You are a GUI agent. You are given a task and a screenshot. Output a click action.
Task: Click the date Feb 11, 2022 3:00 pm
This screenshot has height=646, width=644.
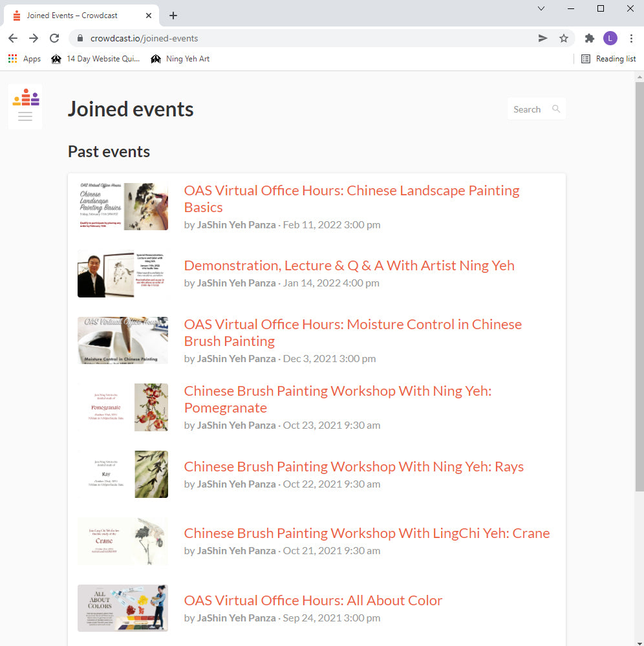tap(332, 225)
